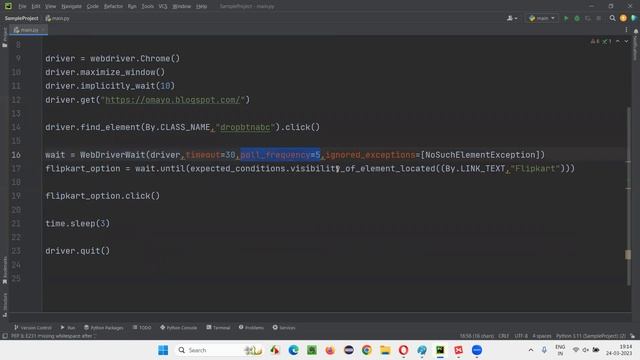Open the JetBrains Toolbox icon in toolbar
Image resolution: width=640 pixels, height=360 pixels.
pyautogui.click(x=634, y=18)
